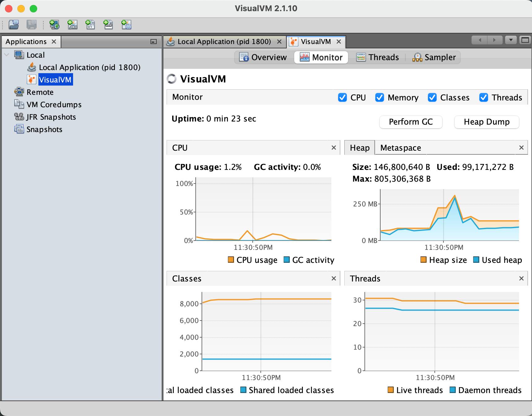Select the VisualVM entry in Applications tree
Viewport: 532px width, 416px height.
tap(55, 80)
